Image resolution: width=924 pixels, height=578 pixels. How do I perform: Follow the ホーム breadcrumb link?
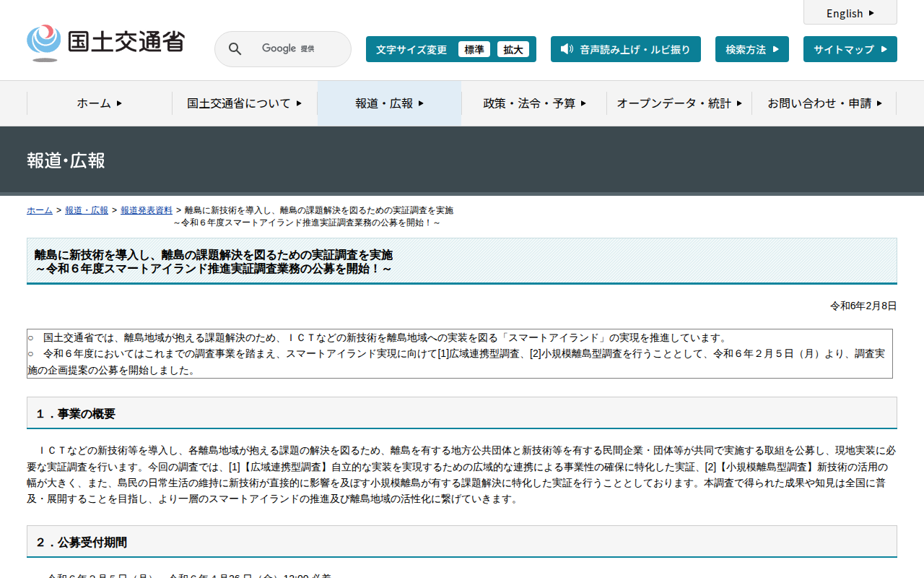point(40,210)
